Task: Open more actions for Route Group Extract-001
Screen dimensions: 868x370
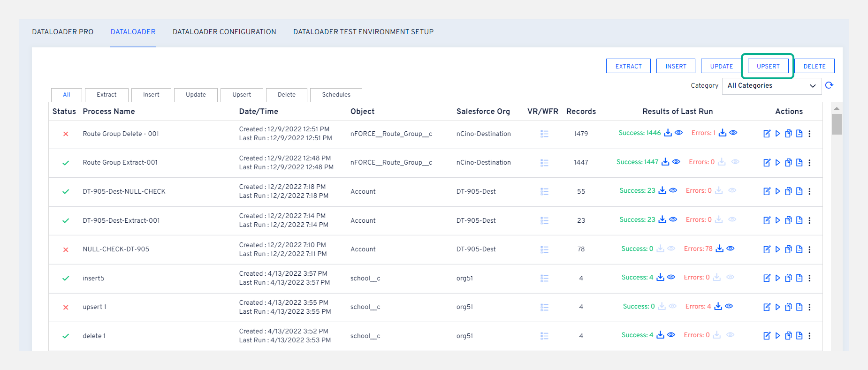Action: tap(809, 163)
